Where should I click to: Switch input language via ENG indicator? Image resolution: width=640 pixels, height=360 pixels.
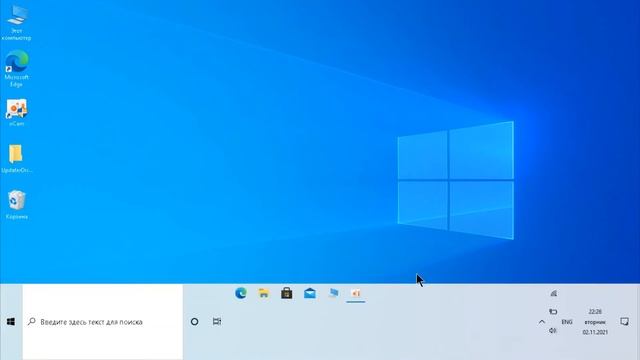pos(567,322)
